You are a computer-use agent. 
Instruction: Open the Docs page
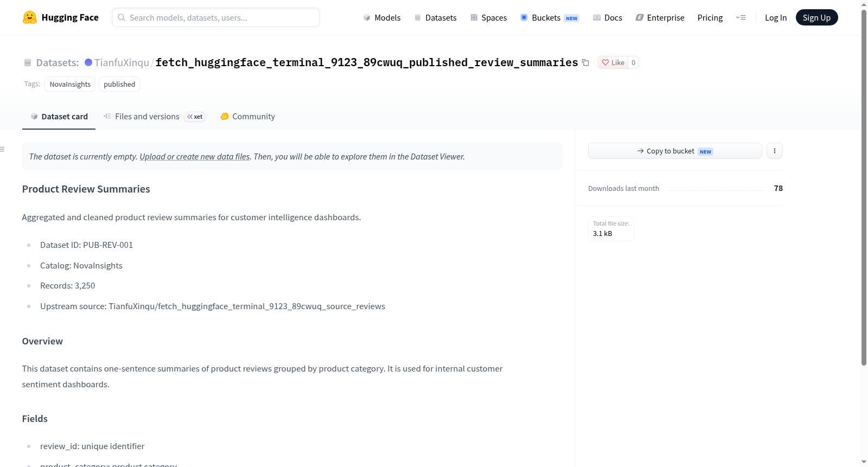click(x=607, y=17)
